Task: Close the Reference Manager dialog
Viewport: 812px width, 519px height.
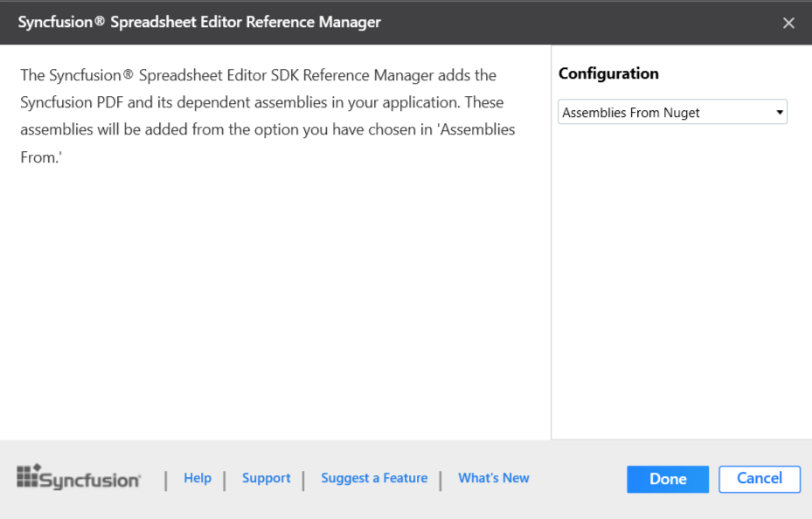Action: point(788,23)
